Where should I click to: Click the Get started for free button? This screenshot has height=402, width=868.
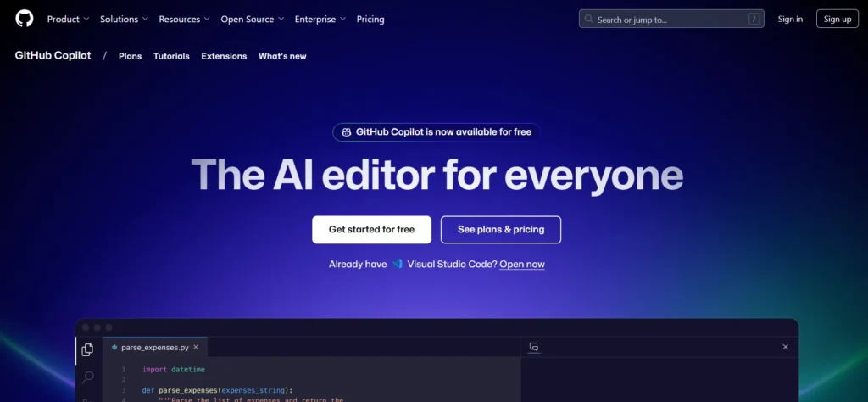pyautogui.click(x=371, y=230)
